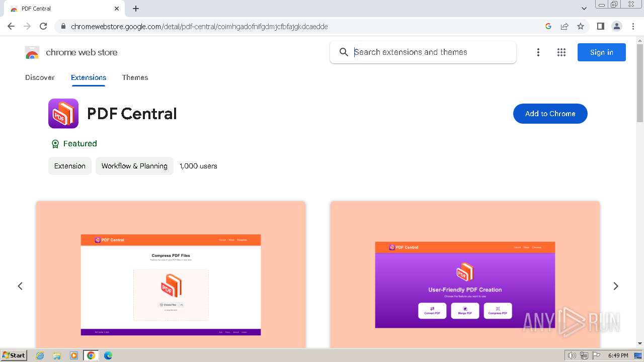Screen dimensions: 644x362
Task: Switch to the Themes tab
Action: coord(135,77)
